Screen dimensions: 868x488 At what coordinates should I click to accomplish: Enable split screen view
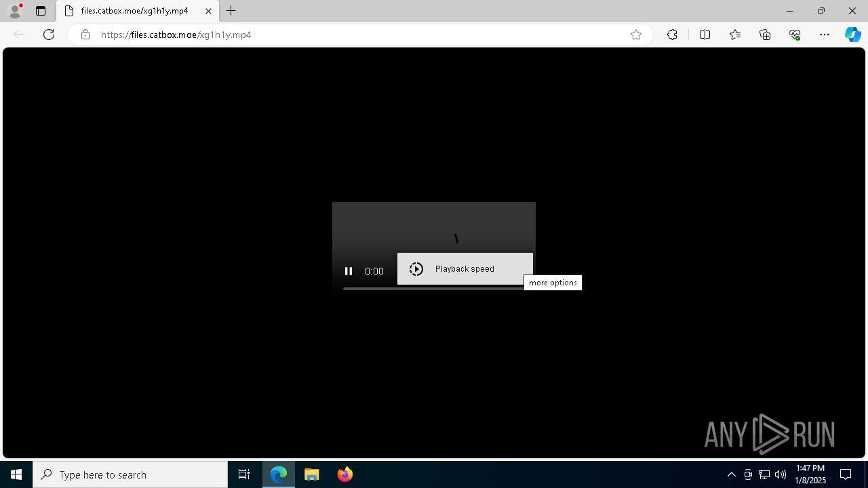(x=705, y=35)
